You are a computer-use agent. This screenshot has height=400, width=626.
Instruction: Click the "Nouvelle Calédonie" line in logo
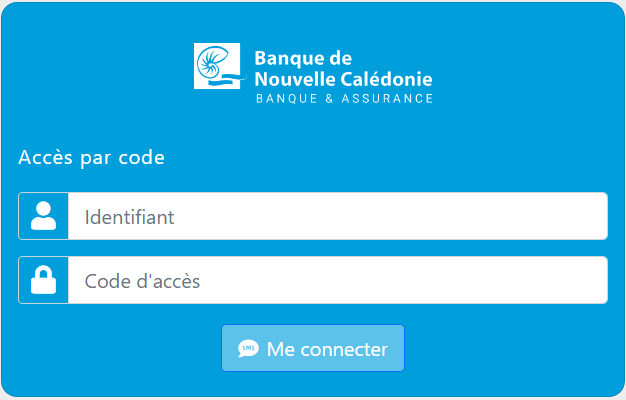click(x=343, y=78)
